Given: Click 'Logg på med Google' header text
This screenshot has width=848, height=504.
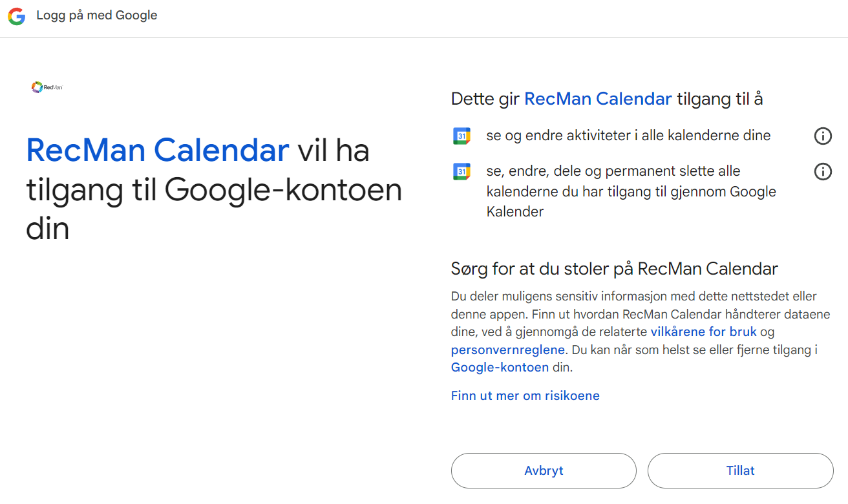Looking at the screenshot, I should click(97, 16).
